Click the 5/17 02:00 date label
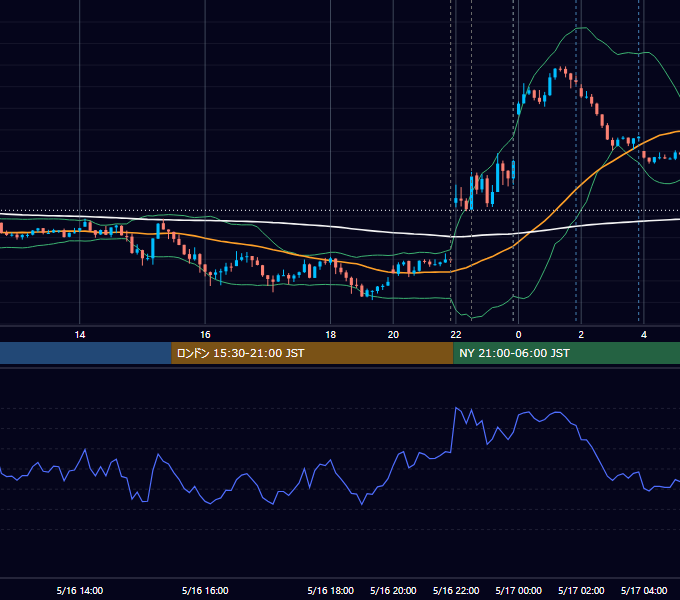Image resolution: width=680 pixels, height=600 pixels. click(x=581, y=590)
